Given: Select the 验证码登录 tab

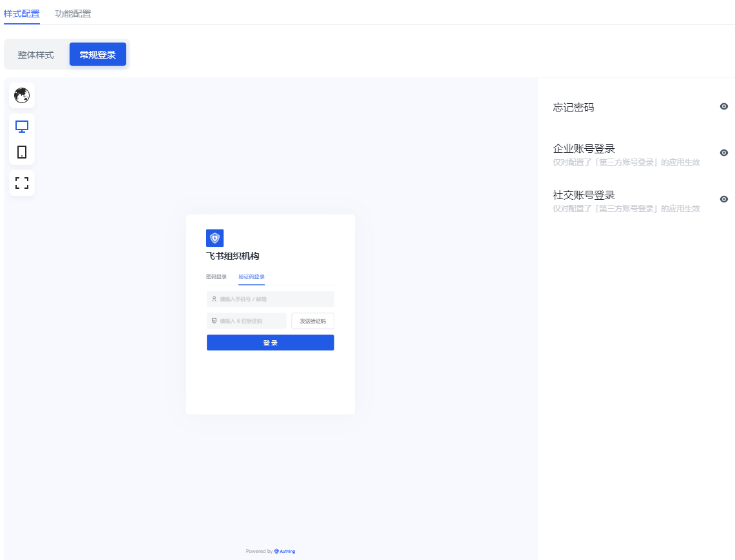Looking at the screenshot, I should click(x=251, y=277).
